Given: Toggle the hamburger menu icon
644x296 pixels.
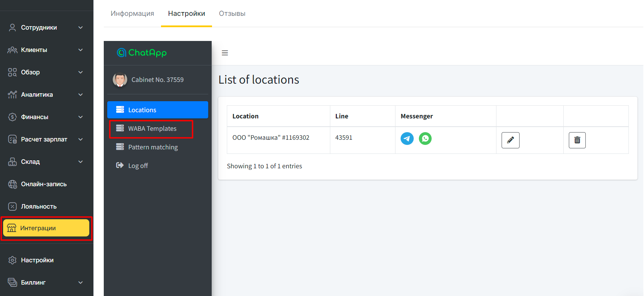Looking at the screenshot, I should tap(225, 53).
